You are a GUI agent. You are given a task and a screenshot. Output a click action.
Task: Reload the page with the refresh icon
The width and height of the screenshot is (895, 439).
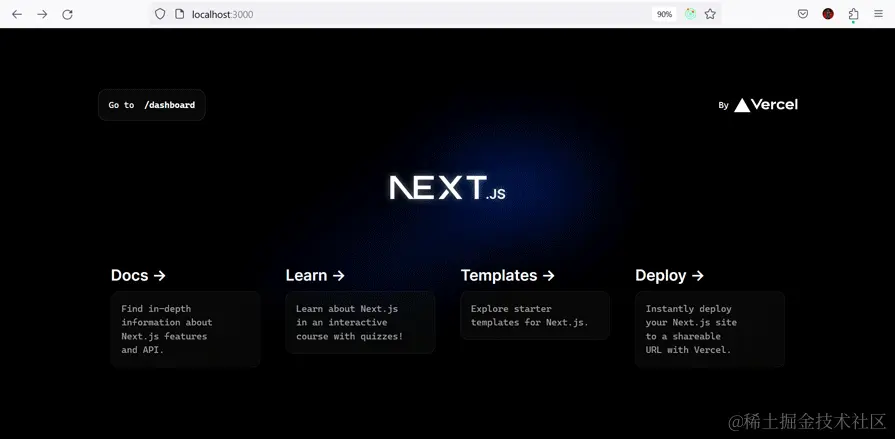67,14
